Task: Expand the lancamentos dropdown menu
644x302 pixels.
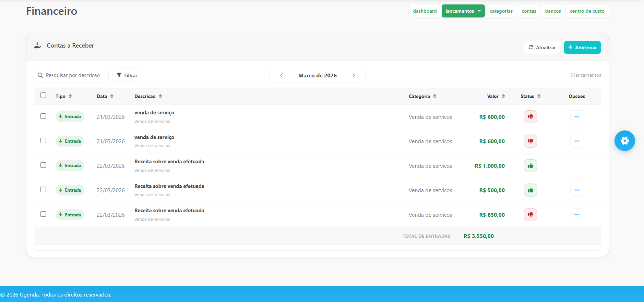Action: pos(463,11)
